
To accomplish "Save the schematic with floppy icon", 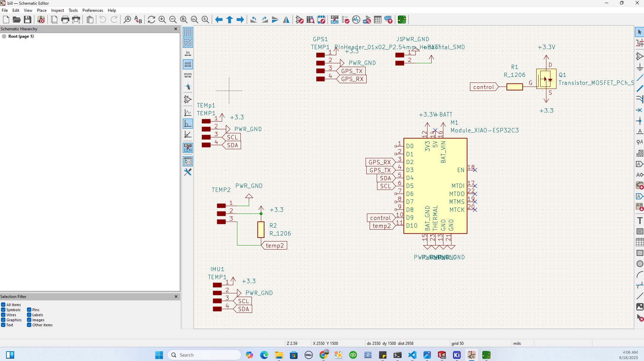I will tap(28, 20).
